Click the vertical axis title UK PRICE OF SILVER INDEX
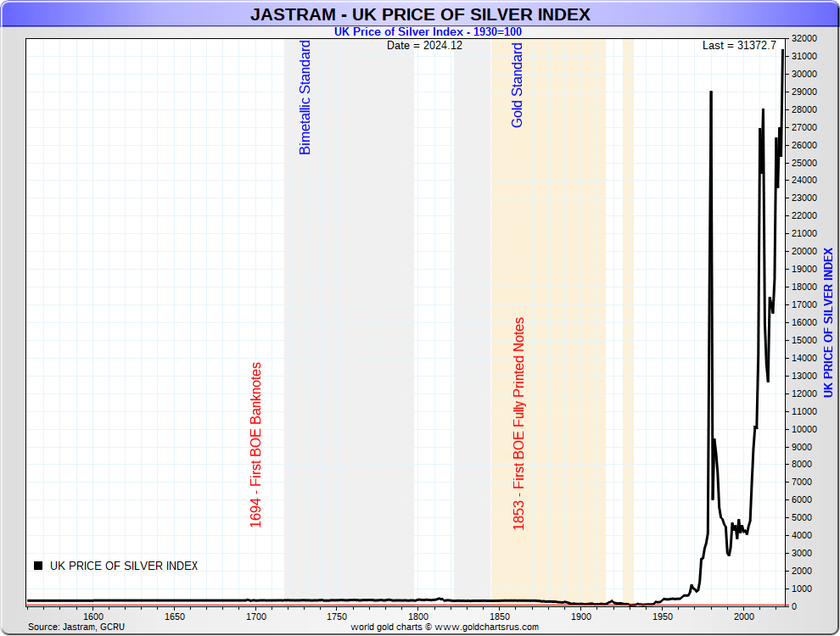840x636 pixels. click(828, 323)
